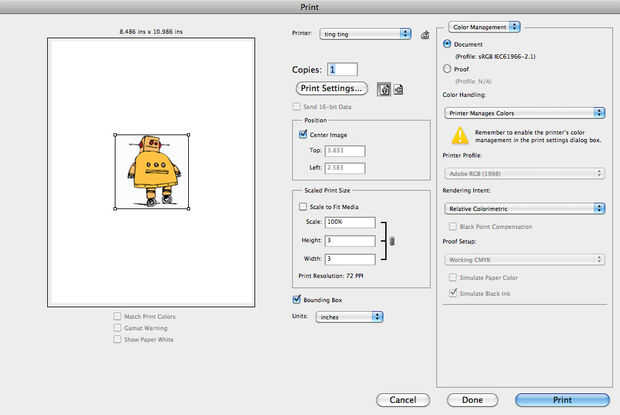Toggle the Bounding Box checkbox

click(297, 299)
